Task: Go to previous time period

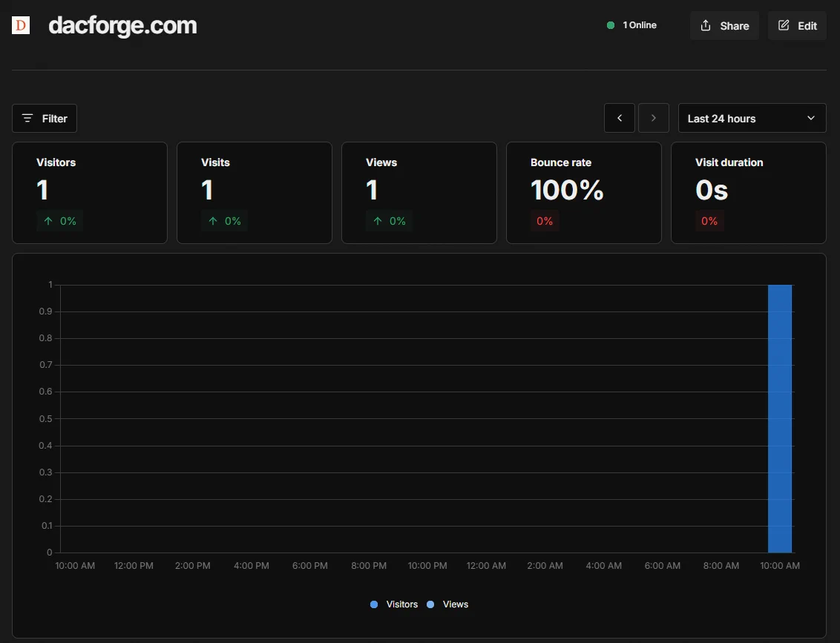Action: 620,118
